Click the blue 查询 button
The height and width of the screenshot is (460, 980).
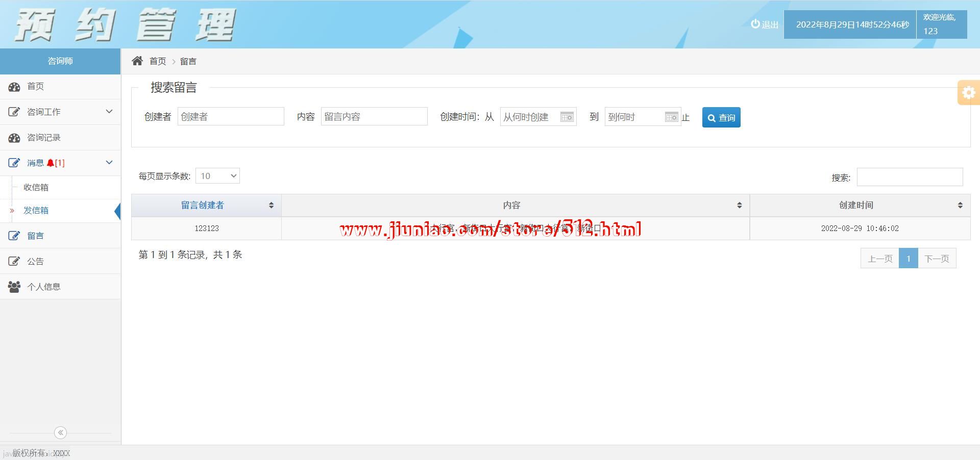tap(721, 117)
